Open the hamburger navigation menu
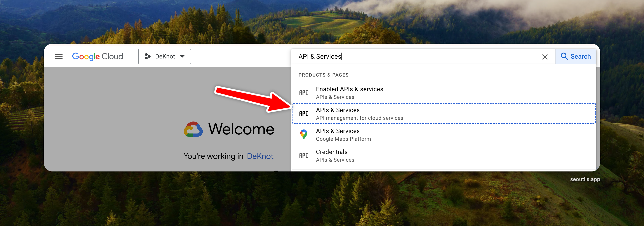This screenshot has width=644, height=226. pyautogui.click(x=59, y=57)
